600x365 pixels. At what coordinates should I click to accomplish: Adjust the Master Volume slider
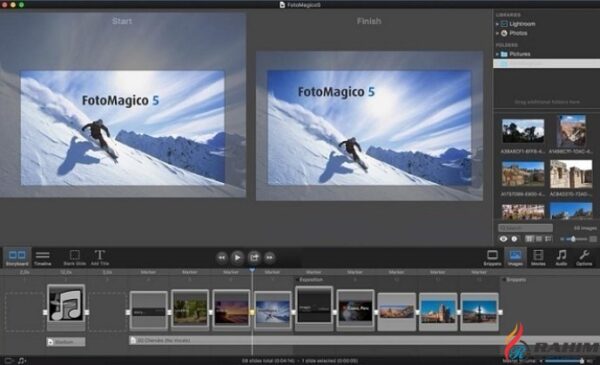(x=565, y=361)
